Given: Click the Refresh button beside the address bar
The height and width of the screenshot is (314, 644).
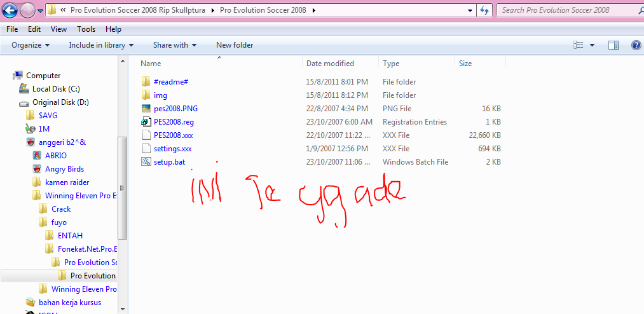Looking at the screenshot, I should pos(484,10).
